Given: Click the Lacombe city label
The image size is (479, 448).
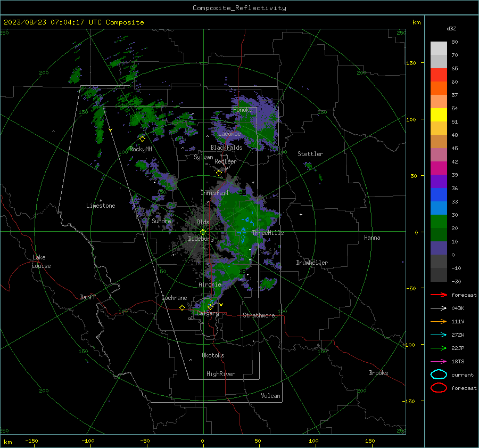Looking at the screenshot, I should [229, 134].
